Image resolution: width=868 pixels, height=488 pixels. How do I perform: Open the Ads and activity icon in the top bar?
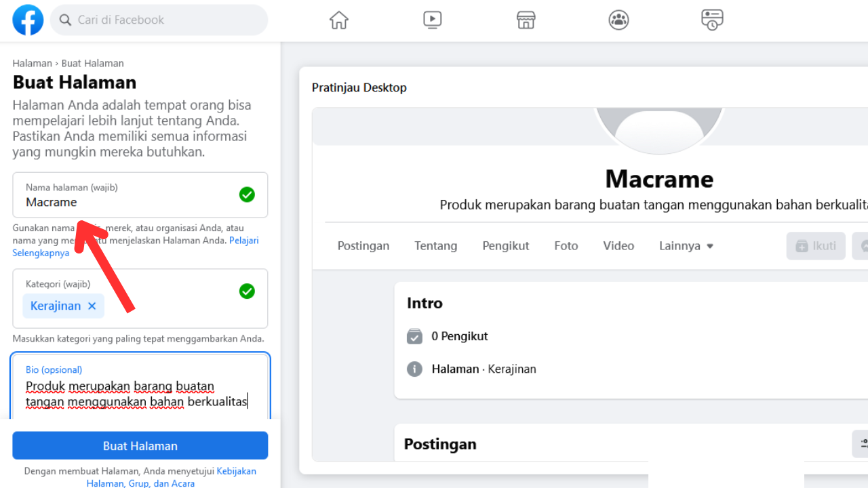click(x=712, y=20)
